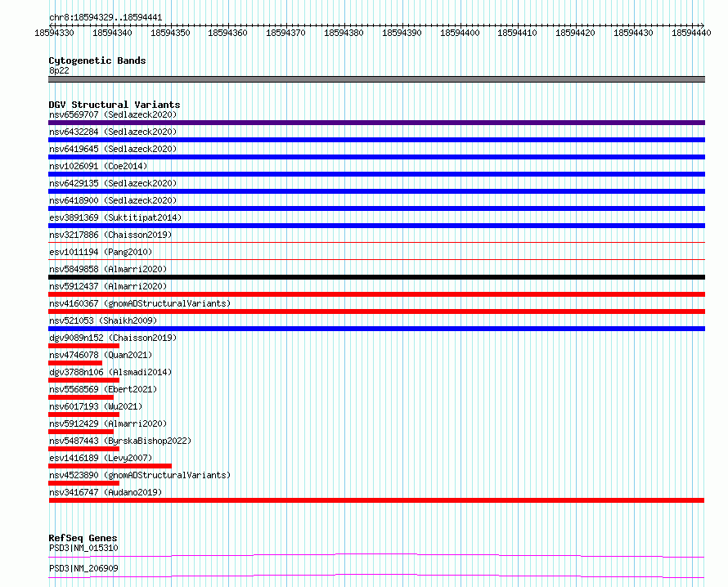Image resolution: width=728 pixels, height=587 pixels.
Task: Open variant nsv6017193 (Wu2021) label
Action: pos(96,406)
